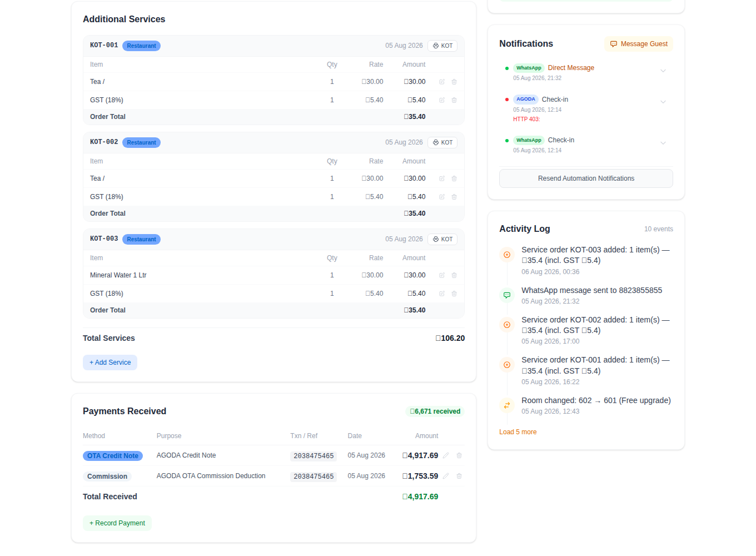Screen dimensions: 756x556
Task: Edit the AGODA OTA Commission Deduction payment
Action: (x=446, y=476)
